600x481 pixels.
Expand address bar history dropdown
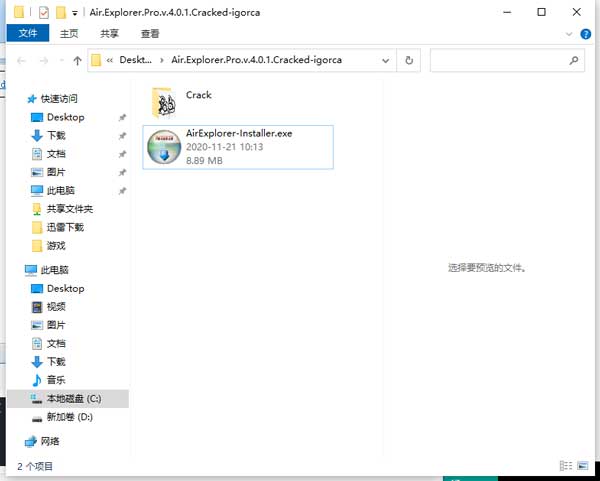point(386,60)
